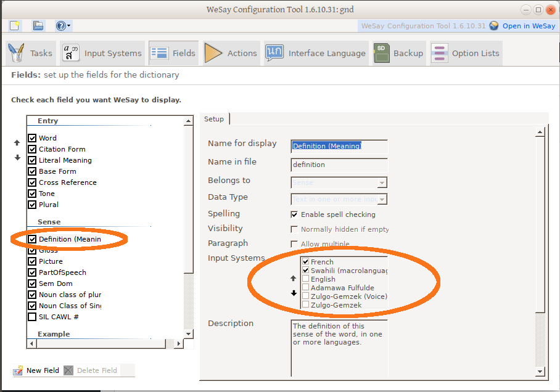Check Adamawa Fulfulde input system
This screenshot has width=560, height=392.
point(306,287)
